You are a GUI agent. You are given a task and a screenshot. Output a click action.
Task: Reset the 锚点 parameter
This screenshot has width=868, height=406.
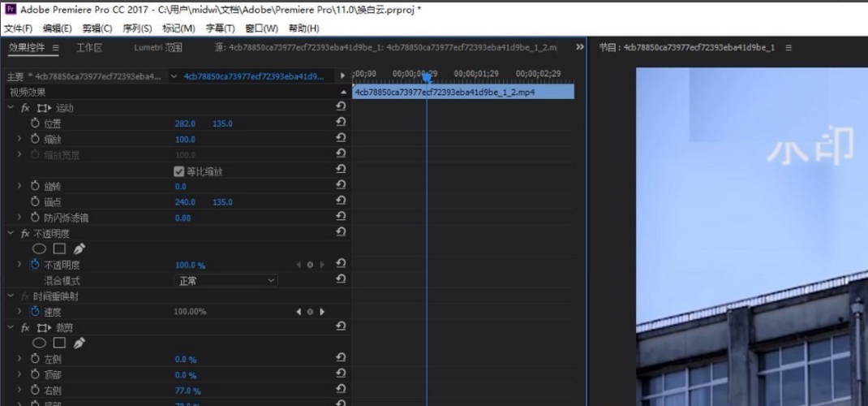pos(341,200)
